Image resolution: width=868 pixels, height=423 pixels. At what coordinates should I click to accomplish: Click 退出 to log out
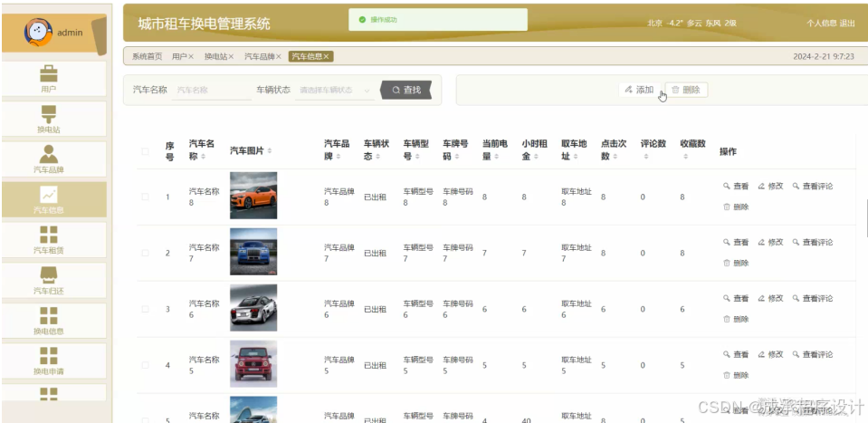(847, 24)
